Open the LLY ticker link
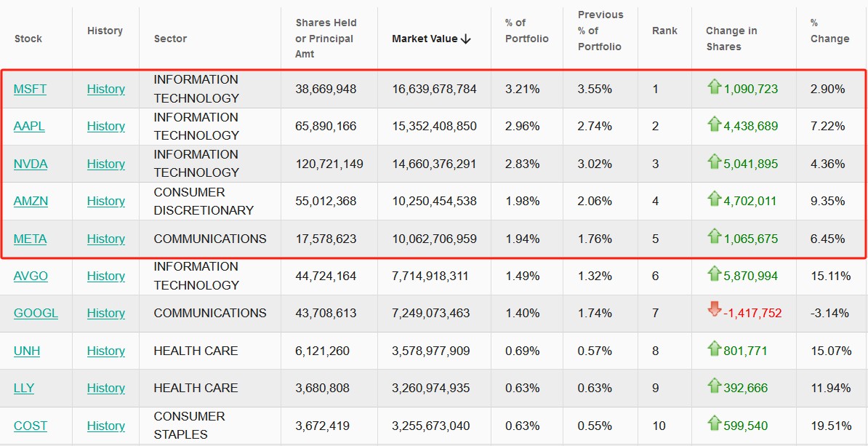 point(24,388)
